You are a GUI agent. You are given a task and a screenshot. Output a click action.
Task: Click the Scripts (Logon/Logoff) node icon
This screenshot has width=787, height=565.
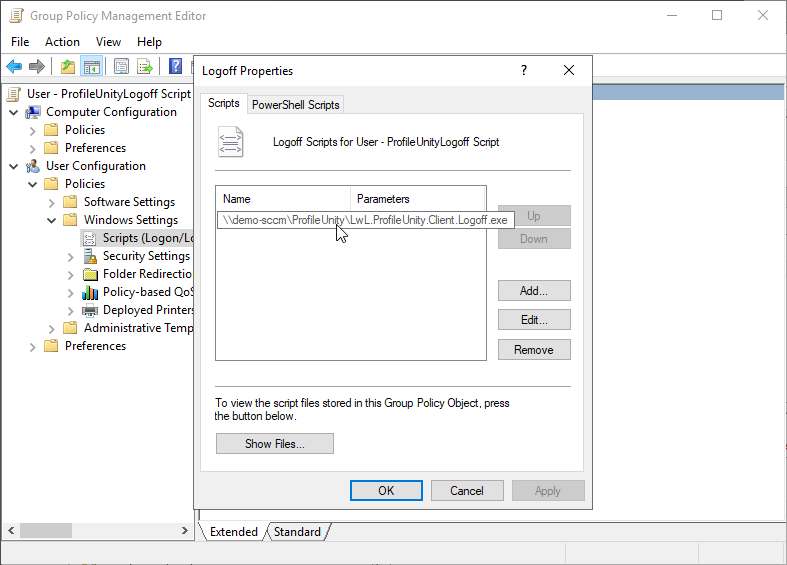tap(90, 238)
